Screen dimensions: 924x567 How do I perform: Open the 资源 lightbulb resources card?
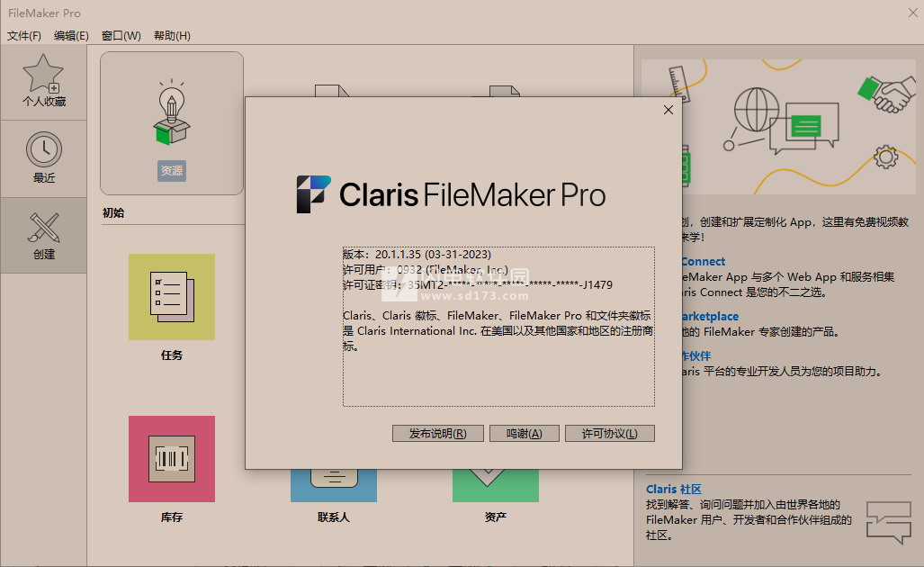pyautogui.click(x=172, y=123)
